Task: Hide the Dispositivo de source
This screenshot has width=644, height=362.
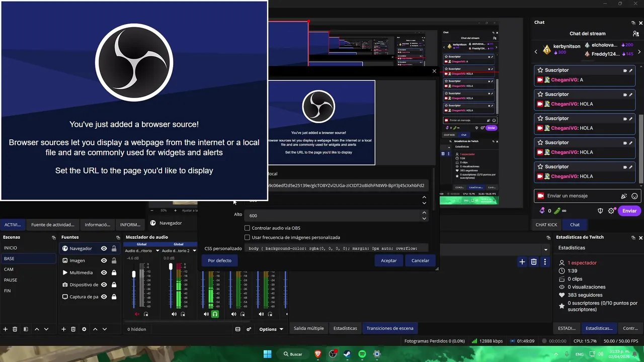Action: (104, 285)
